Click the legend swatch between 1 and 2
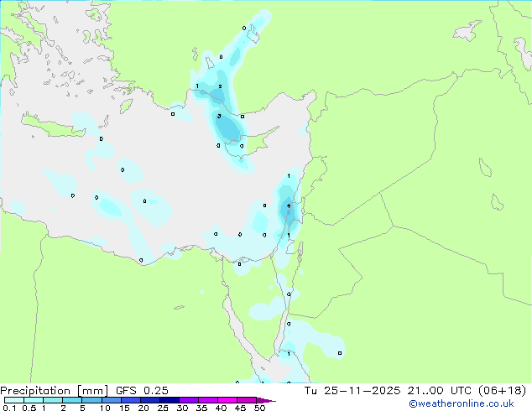The height and width of the screenshot is (411, 532). [53, 400]
